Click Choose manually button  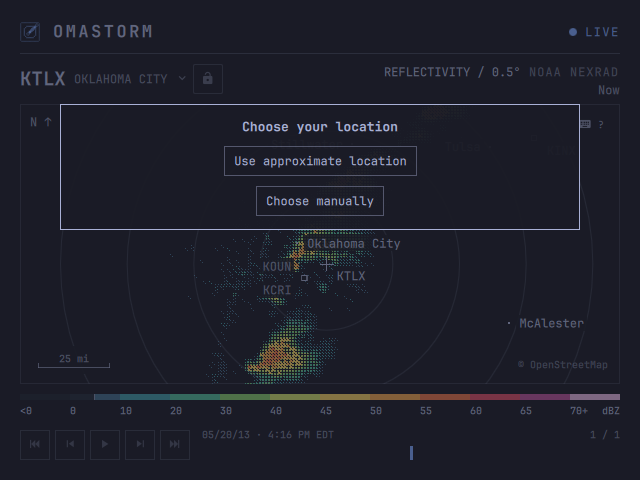(320, 201)
